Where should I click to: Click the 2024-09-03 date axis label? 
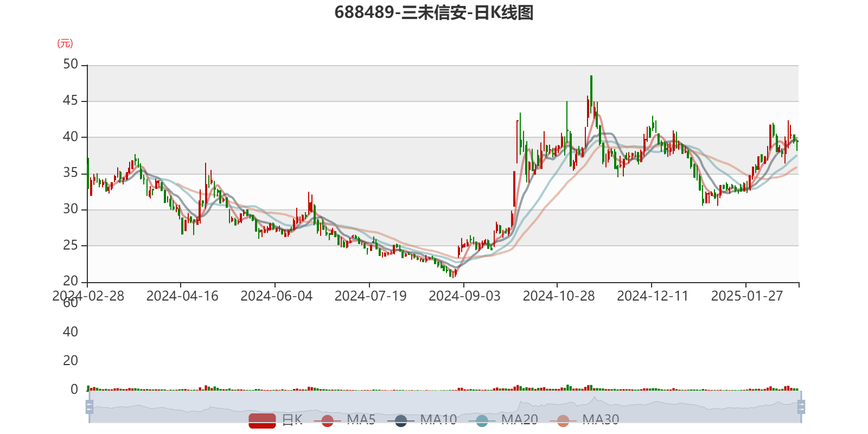(x=465, y=296)
